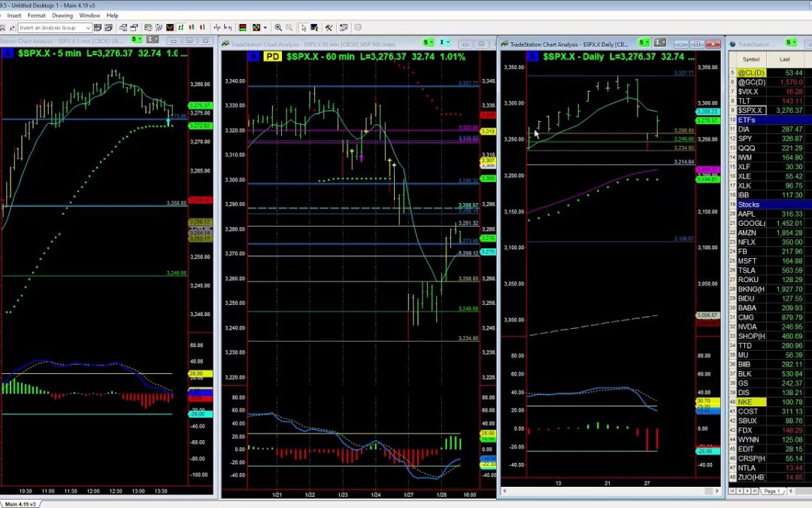Click RadarScreen first-page navigation arrow
The image size is (812, 508).
(x=732, y=491)
